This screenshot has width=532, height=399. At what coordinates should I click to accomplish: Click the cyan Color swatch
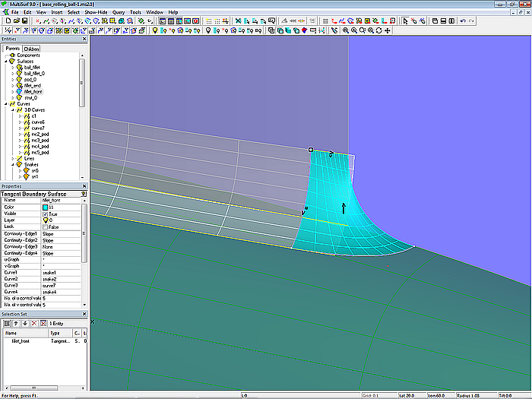coord(46,207)
